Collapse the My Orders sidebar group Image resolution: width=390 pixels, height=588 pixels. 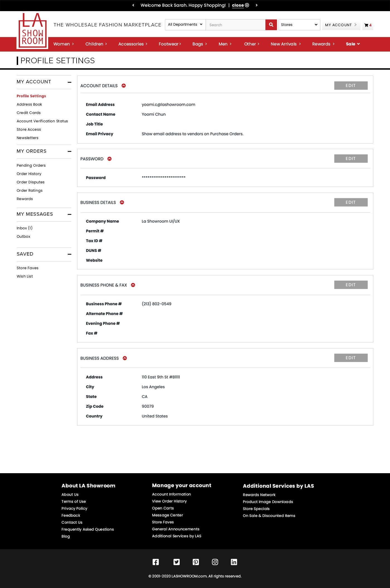point(69,151)
